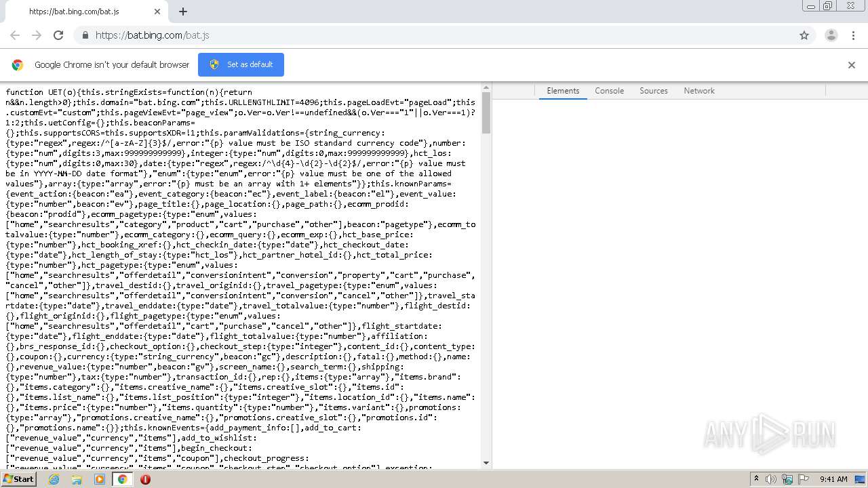Restore down the Chrome window
Viewport: 868px width, 488px height.
tap(827, 6)
